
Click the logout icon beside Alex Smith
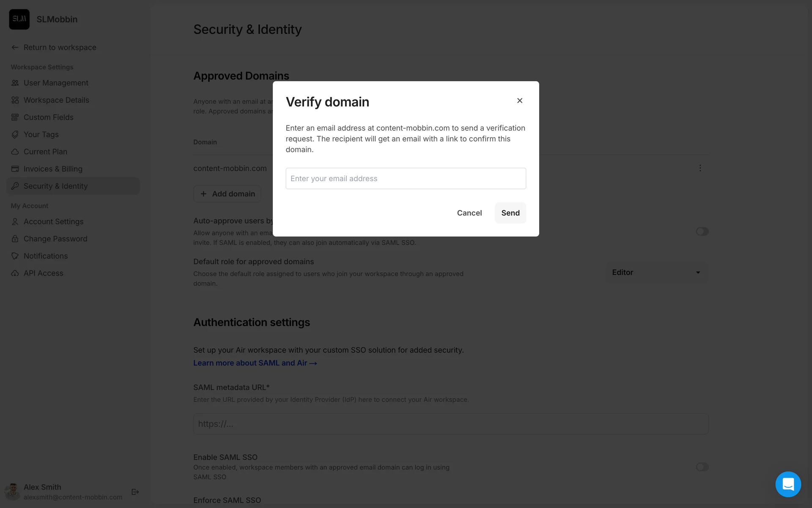coord(135,491)
